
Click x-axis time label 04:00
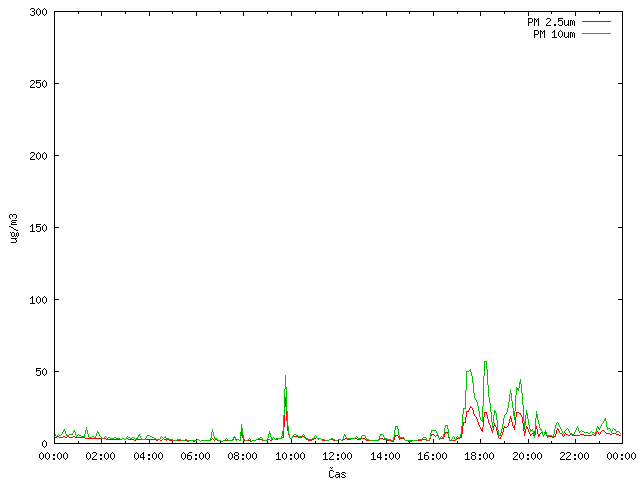point(148,456)
